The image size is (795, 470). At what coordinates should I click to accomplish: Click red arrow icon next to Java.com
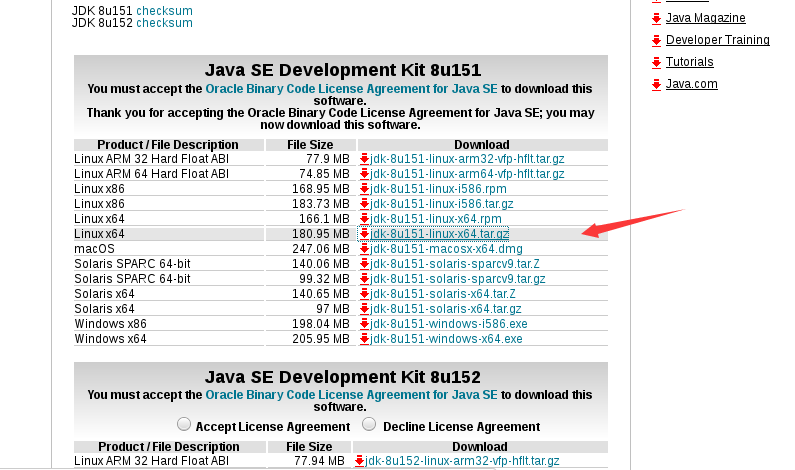[656, 85]
